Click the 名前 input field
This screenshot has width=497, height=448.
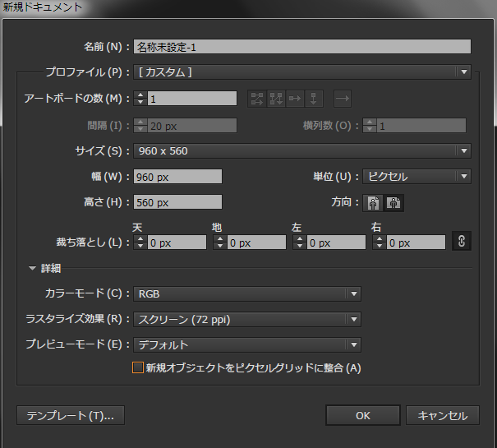(x=302, y=47)
